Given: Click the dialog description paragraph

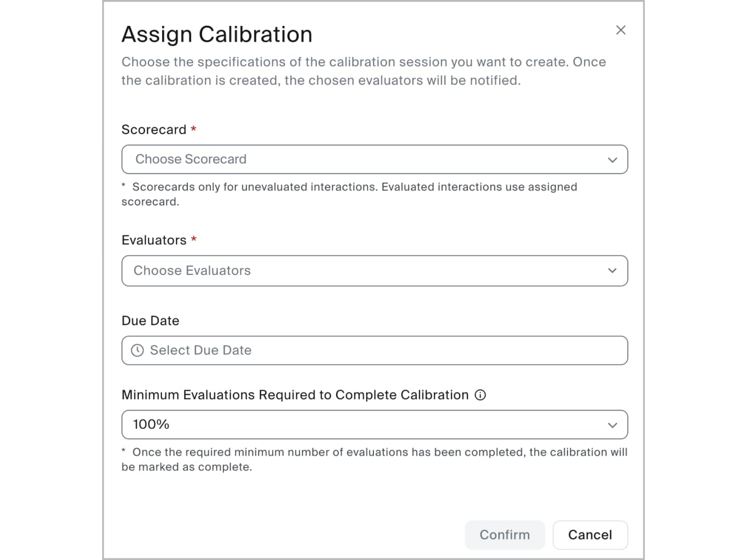Looking at the screenshot, I should coord(363,71).
